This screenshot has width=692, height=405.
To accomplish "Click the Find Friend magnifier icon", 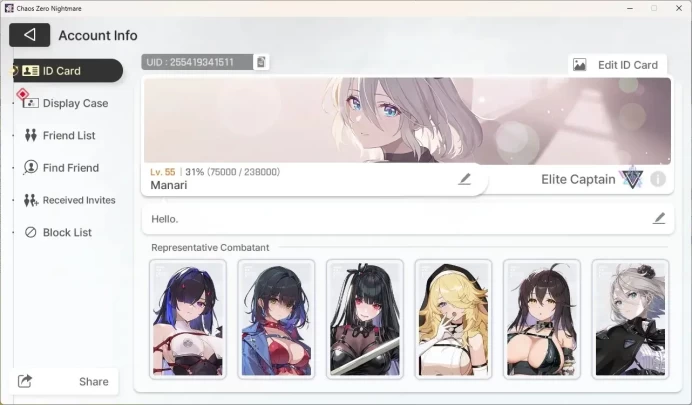I will click(30, 168).
